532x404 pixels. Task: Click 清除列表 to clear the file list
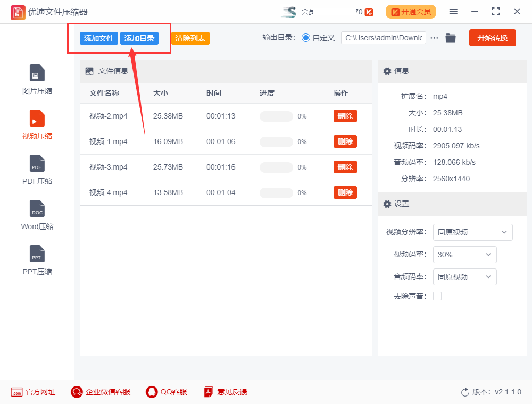coord(190,38)
